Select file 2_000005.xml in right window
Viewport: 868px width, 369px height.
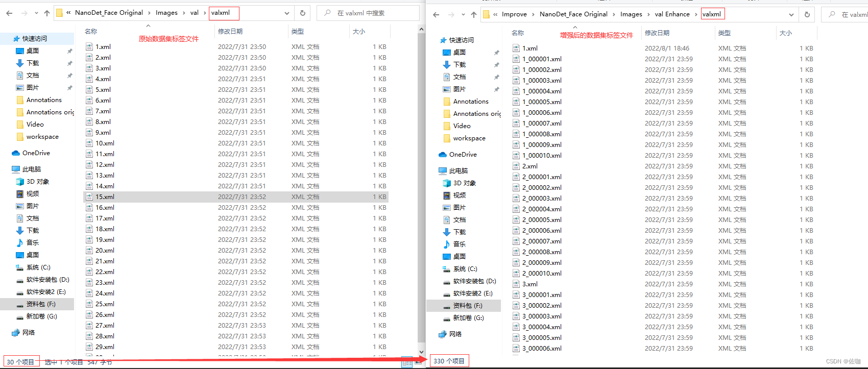coord(542,219)
